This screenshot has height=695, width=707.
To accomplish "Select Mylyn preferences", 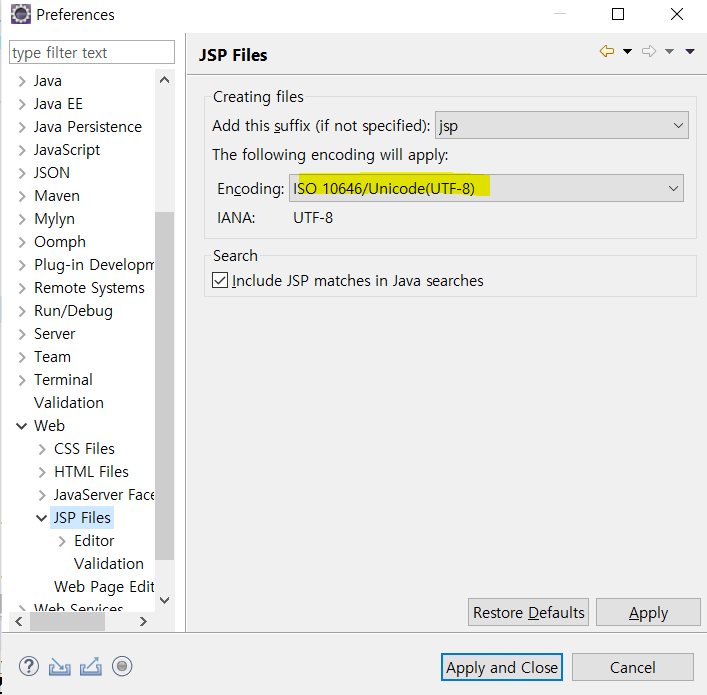I will click(x=54, y=219).
